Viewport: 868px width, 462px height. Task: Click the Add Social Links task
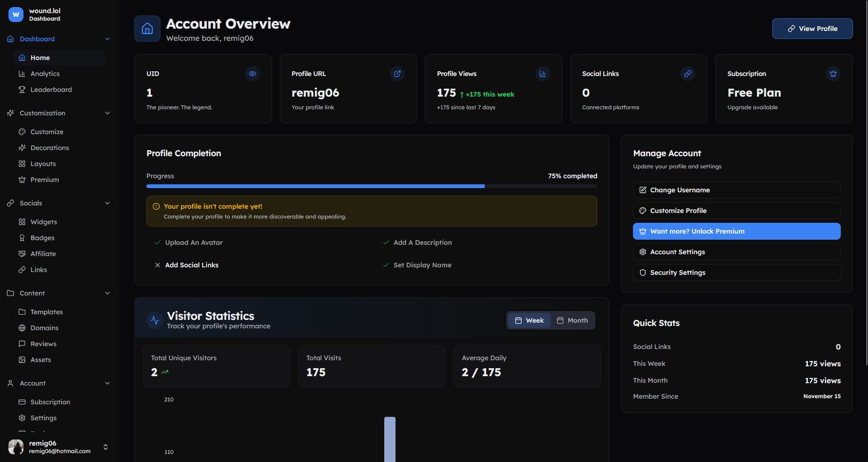191,265
